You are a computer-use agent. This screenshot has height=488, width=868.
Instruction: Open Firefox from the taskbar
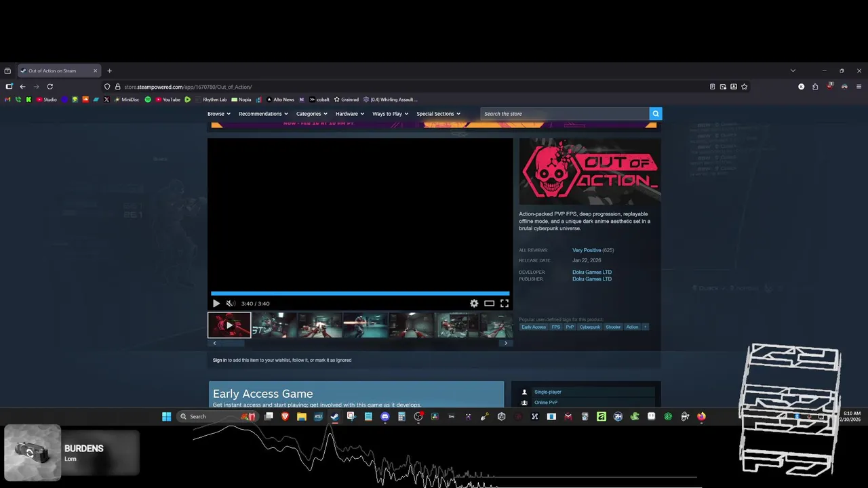point(701,417)
